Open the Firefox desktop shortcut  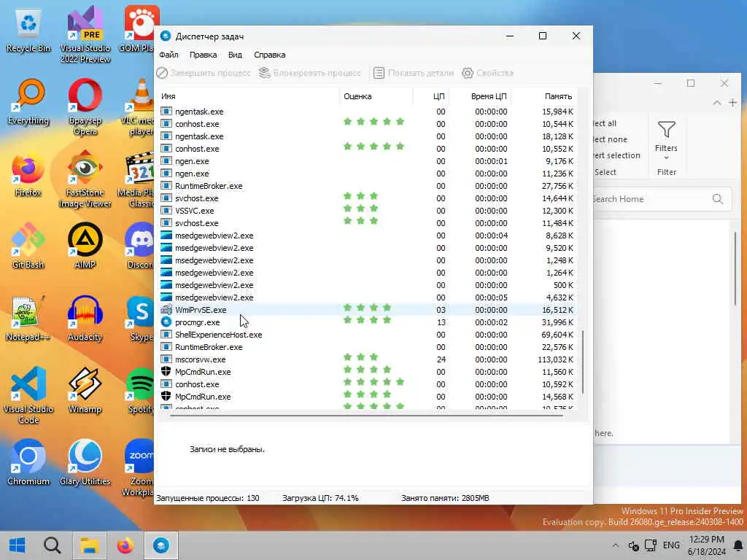28,175
